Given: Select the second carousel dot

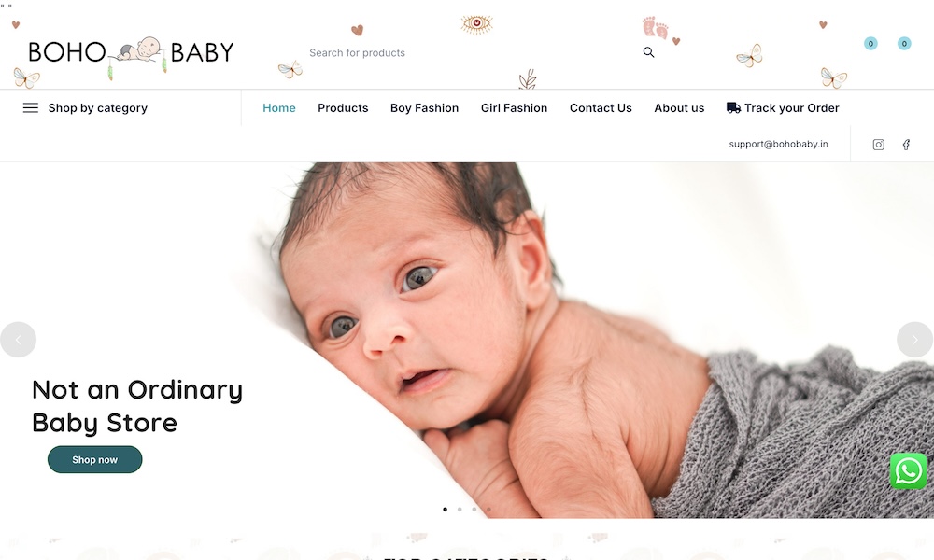Looking at the screenshot, I should tap(460, 510).
